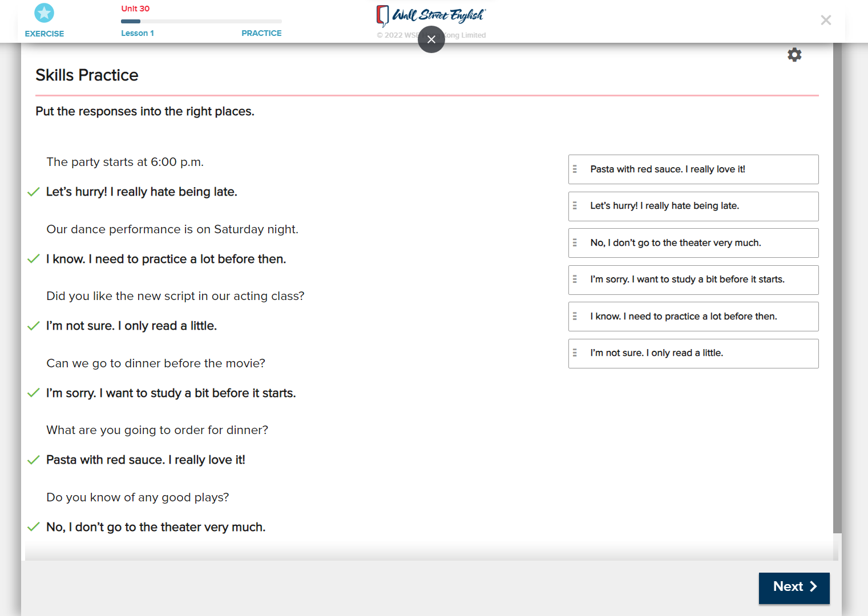Image resolution: width=868 pixels, height=616 pixels.
Task: Click the instruction 'Put the responses into the right places.'
Action: (145, 111)
